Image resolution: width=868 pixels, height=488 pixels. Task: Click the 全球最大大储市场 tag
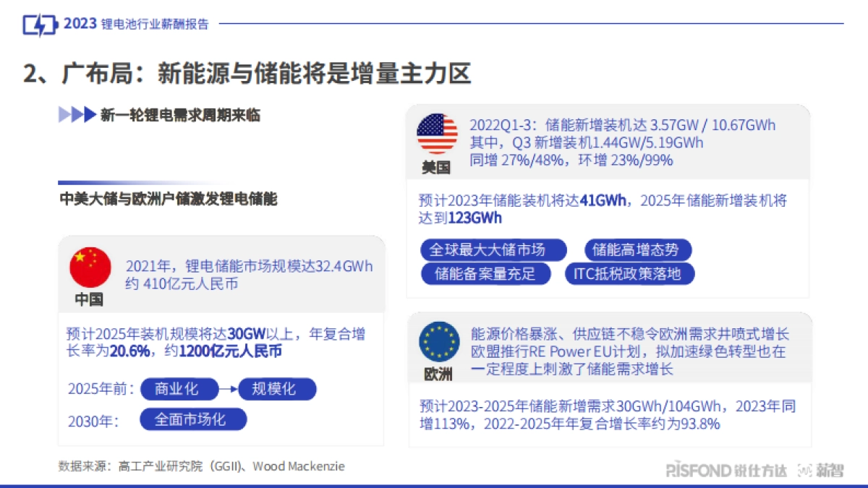[488, 250]
